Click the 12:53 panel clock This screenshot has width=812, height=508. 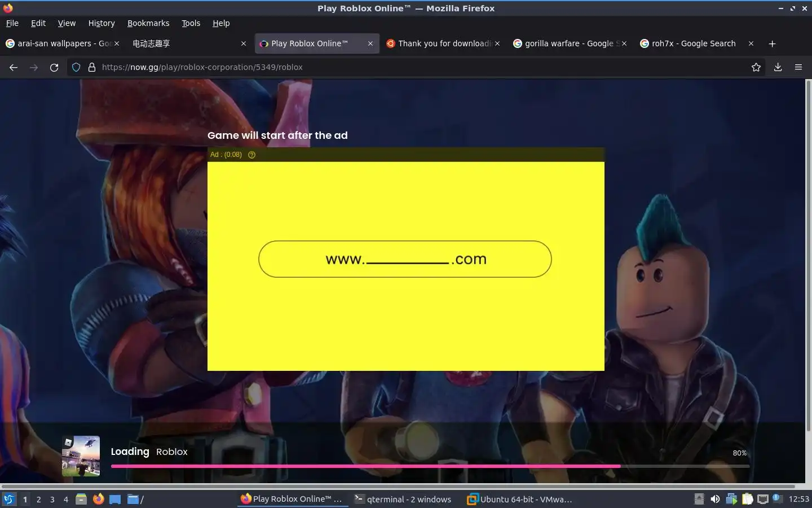click(x=798, y=499)
